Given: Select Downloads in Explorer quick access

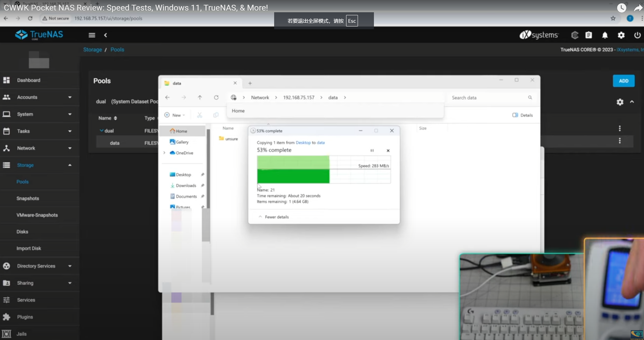Looking at the screenshot, I should point(186,185).
